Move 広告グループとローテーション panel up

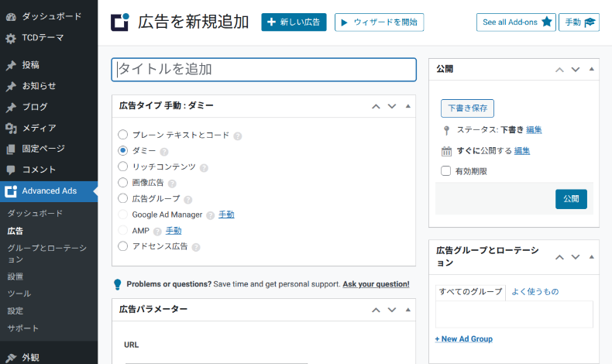pyautogui.click(x=559, y=257)
